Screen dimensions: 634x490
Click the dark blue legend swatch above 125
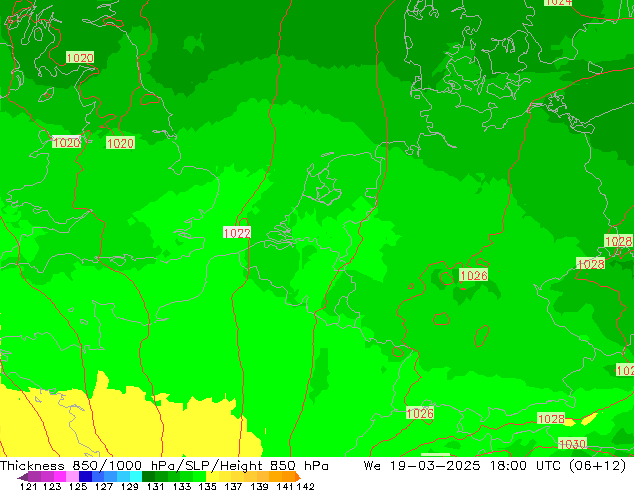(x=84, y=476)
